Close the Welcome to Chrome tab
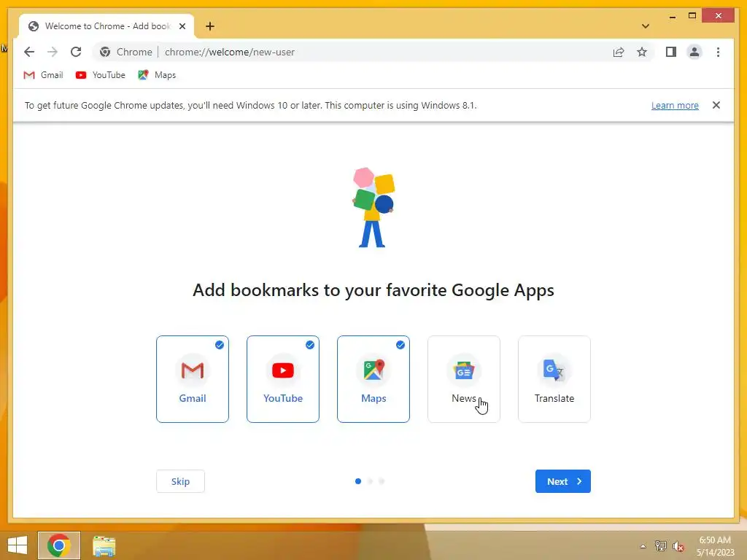This screenshot has width=747, height=560. tap(182, 26)
